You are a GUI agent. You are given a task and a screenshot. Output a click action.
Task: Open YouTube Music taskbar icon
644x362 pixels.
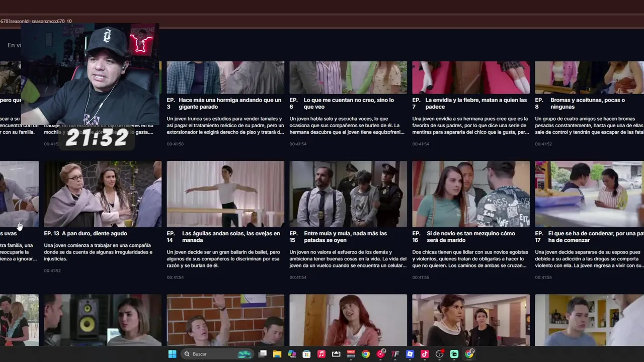[x=380, y=354]
